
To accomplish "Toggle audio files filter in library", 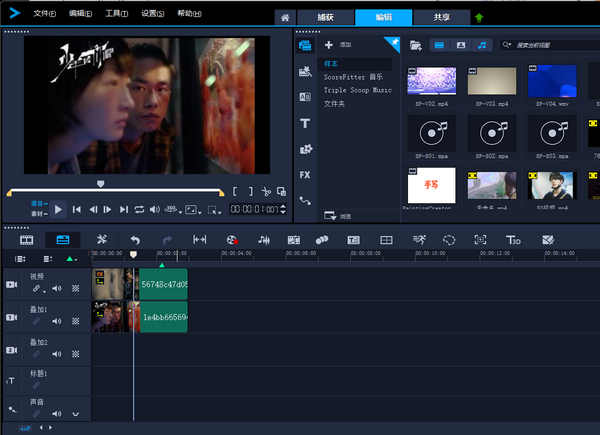I will click(x=482, y=45).
